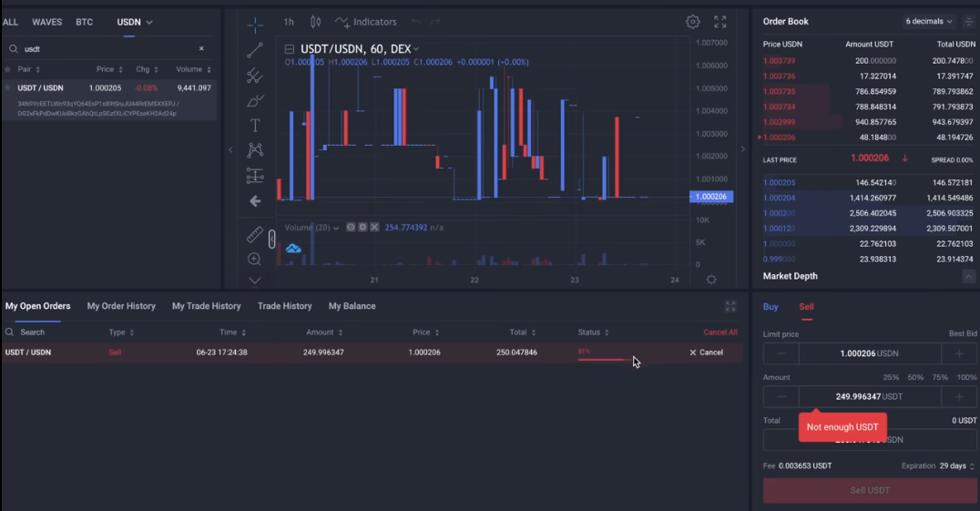This screenshot has height=511, width=980.
Task: Clear the usdt search field
Action: 201,48
